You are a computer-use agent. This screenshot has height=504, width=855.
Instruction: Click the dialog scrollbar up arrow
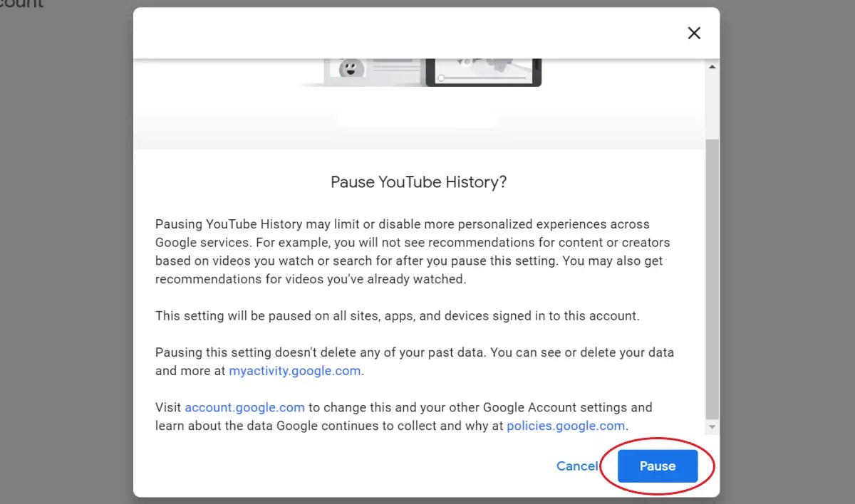[x=712, y=66]
